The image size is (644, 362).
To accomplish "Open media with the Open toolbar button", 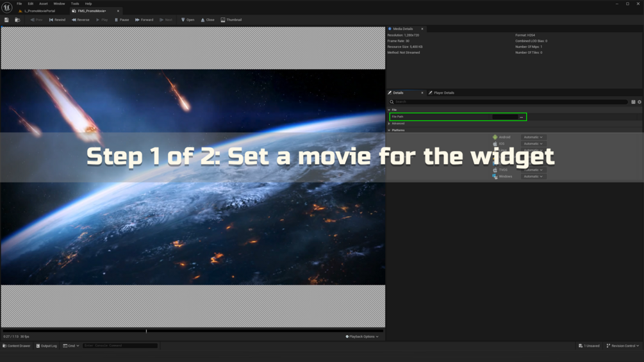I will click(x=188, y=20).
